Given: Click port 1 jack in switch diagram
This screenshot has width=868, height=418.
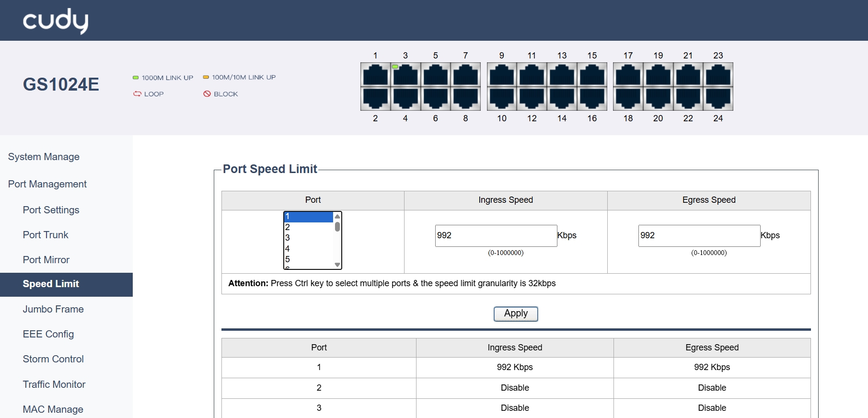Looking at the screenshot, I should 375,75.
